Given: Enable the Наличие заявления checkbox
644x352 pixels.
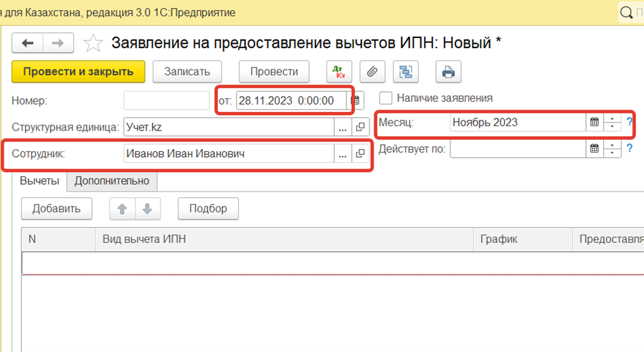Looking at the screenshot, I should [386, 98].
